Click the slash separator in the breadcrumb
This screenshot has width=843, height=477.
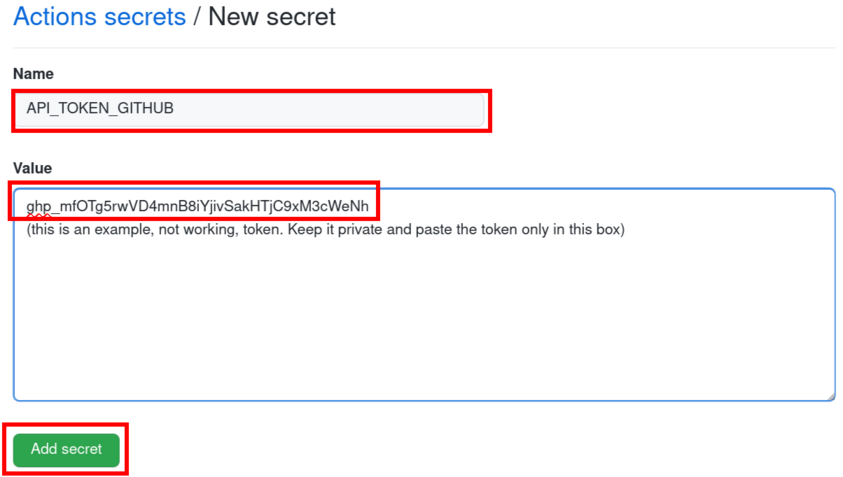pyautogui.click(x=197, y=17)
